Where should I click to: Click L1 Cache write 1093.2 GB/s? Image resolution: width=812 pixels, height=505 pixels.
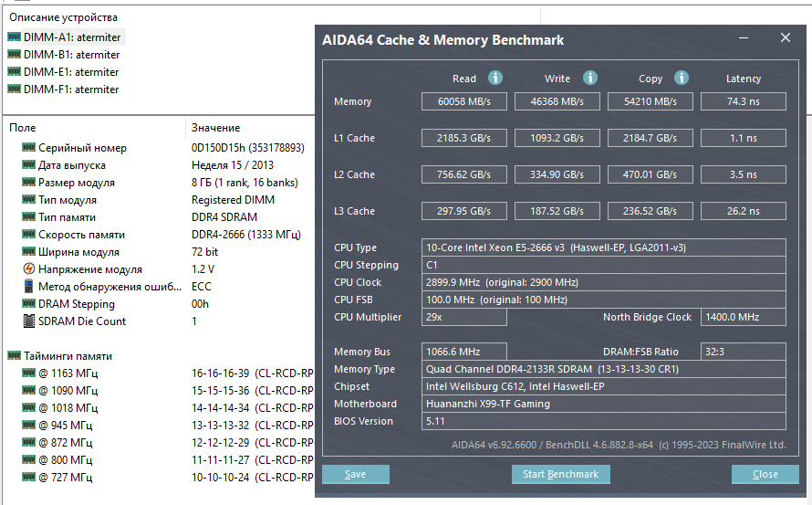tap(557, 138)
